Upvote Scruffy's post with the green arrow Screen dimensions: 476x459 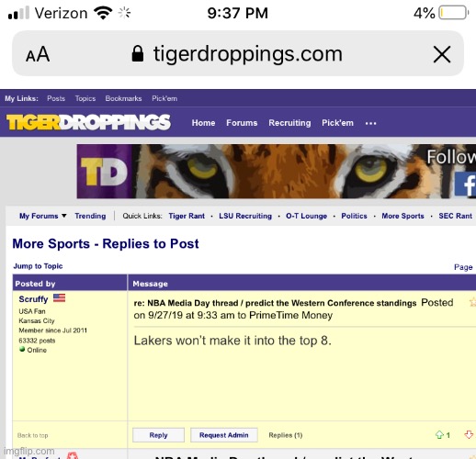click(x=439, y=435)
